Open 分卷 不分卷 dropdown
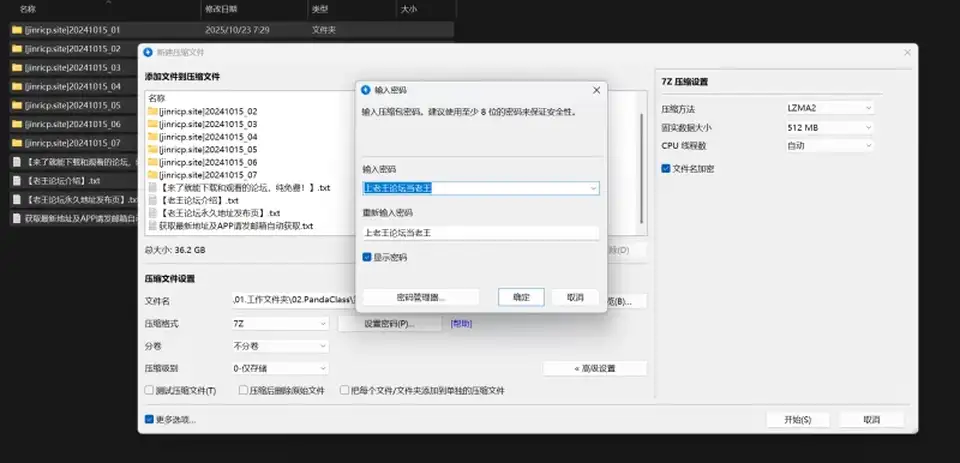Viewport: 960px width, 463px height. pyautogui.click(x=280, y=346)
